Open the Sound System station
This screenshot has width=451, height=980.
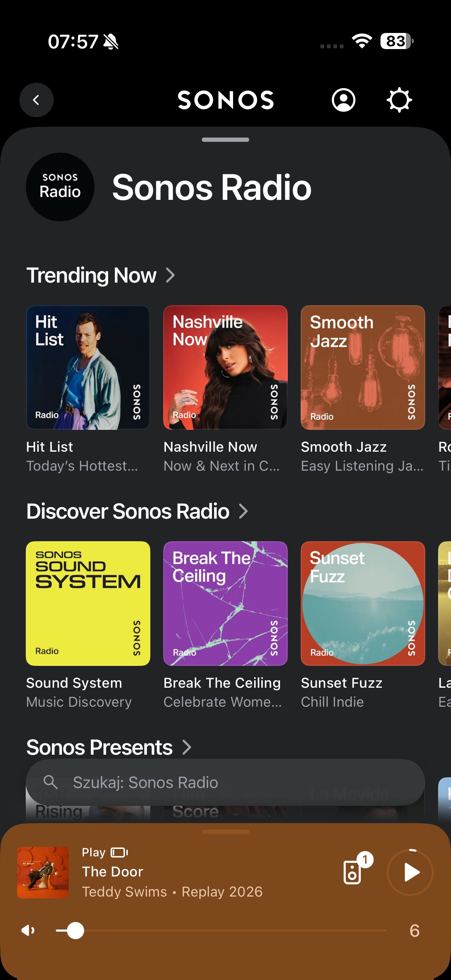click(88, 604)
